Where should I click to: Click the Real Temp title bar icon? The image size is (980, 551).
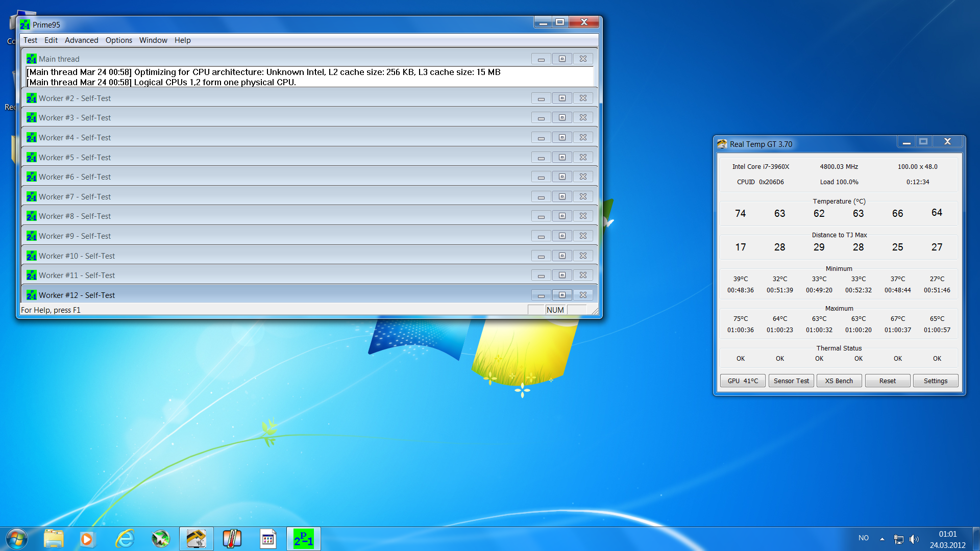(x=722, y=144)
